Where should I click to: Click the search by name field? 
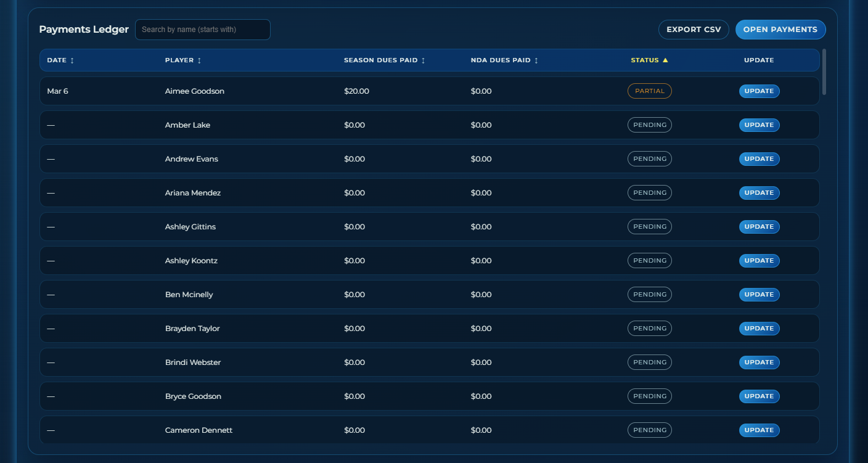pos(202,29)
